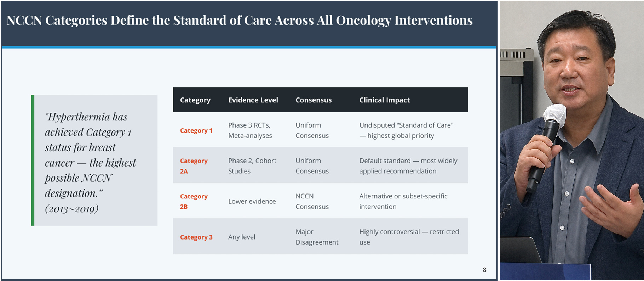Viewport: 644px width, 281px height.
Task: Click the speaker video thumbnail
Action: point(572,141)
